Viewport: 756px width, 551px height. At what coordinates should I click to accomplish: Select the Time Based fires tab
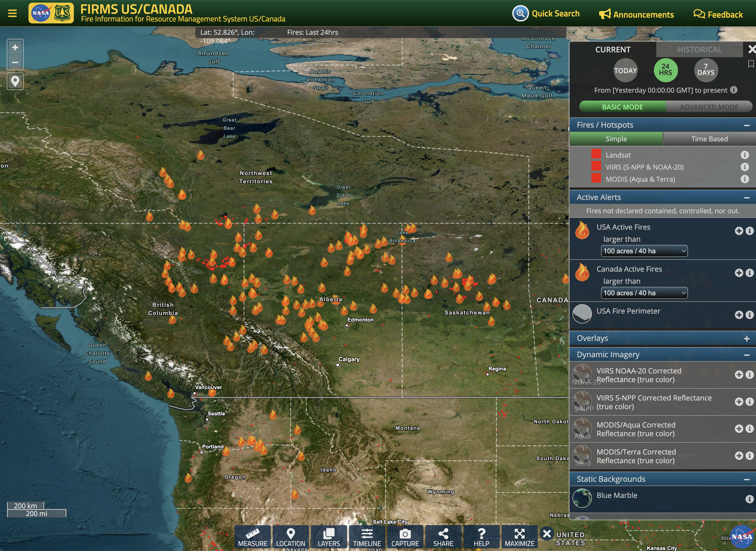pyautogui.click(x=709, y=139)
